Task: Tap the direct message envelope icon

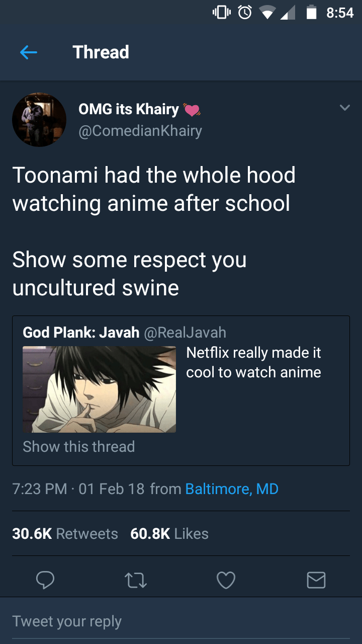Action: [x=316, y=580]
